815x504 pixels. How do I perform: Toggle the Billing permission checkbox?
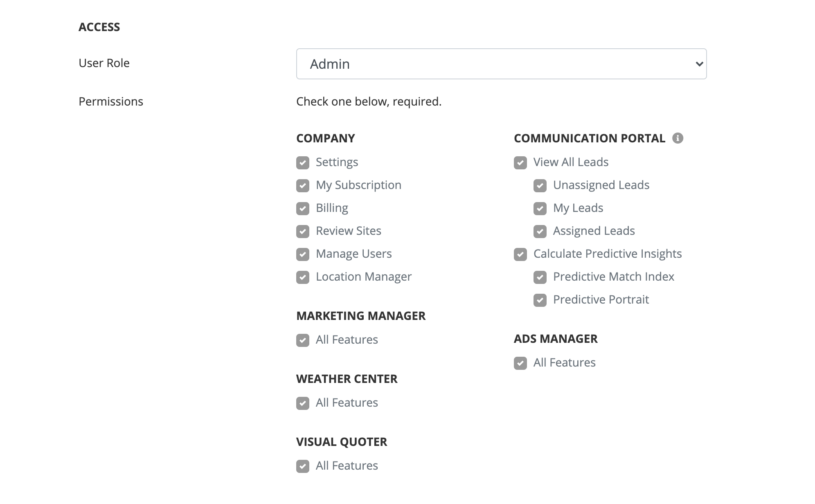tap(303, 209)
